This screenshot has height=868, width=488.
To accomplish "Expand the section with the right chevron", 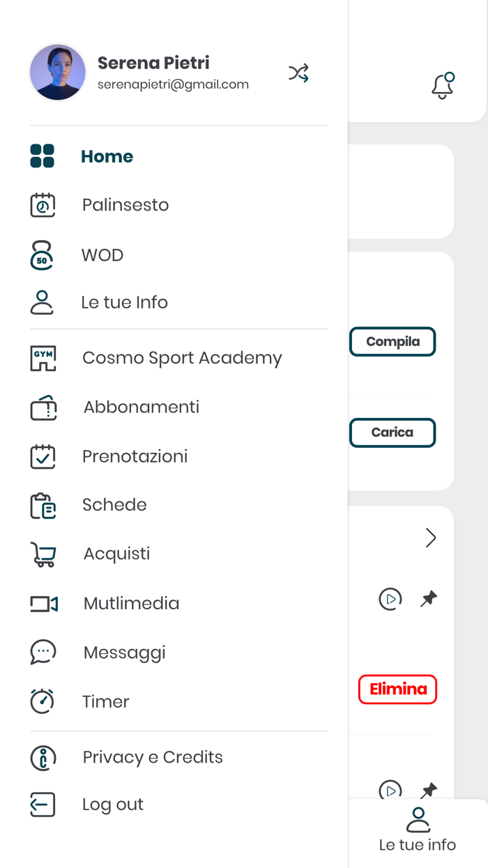I will tap(431, 538).
